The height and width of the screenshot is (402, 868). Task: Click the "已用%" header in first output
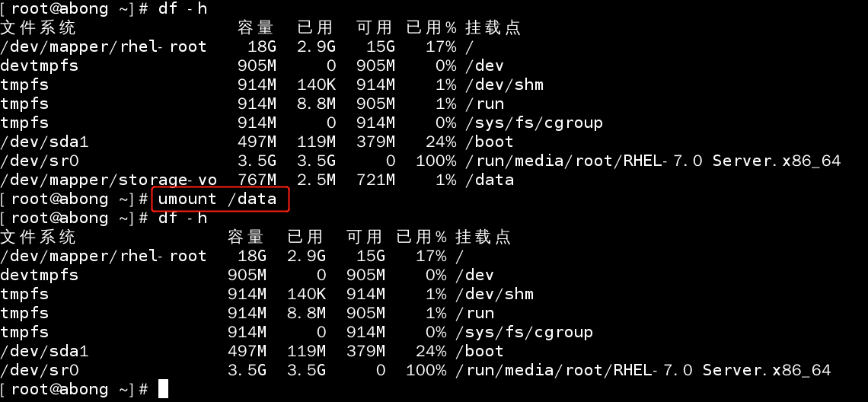(x=431, y=27)
